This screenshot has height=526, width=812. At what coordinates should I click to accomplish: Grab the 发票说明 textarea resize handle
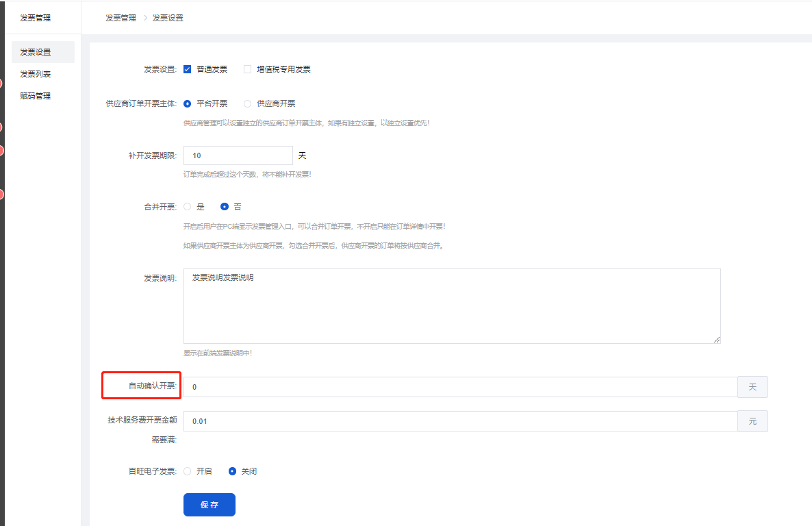(717, 340)
